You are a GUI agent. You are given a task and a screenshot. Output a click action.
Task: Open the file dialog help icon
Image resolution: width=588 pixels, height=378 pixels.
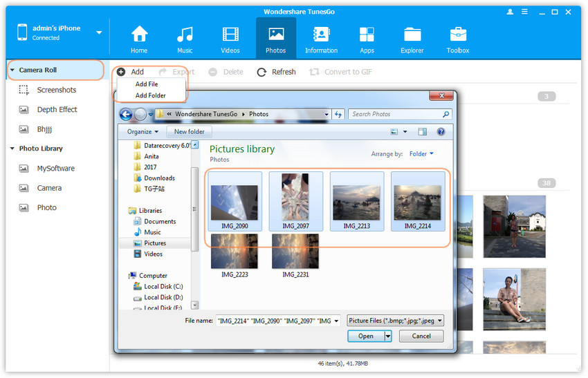click(440, 131)
